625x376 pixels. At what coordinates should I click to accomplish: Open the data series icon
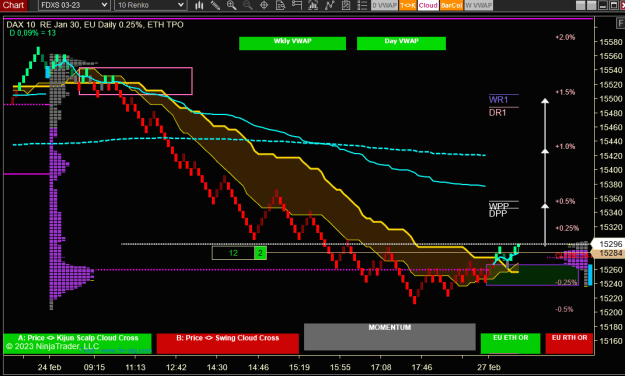(313, 5)
